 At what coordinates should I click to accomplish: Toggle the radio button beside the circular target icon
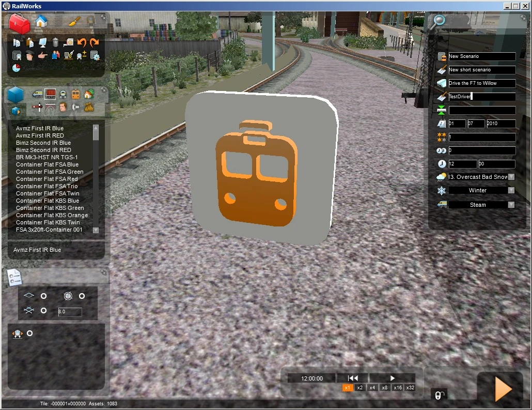(82, 296)
